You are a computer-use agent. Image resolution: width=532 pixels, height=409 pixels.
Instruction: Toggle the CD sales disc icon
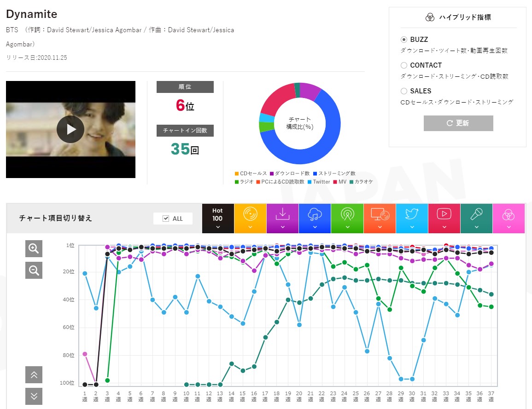click(x=250, y=218)
